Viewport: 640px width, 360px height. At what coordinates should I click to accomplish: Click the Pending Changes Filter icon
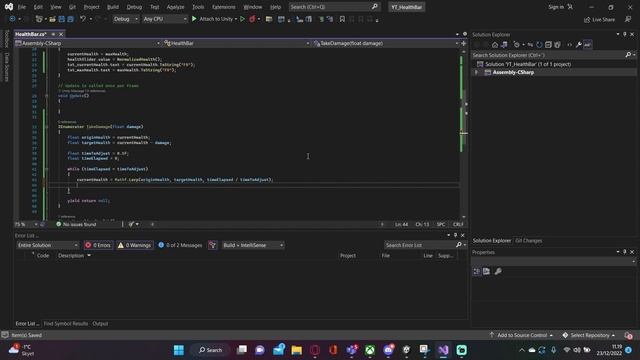pyautogui.click(x=517, y=45)
